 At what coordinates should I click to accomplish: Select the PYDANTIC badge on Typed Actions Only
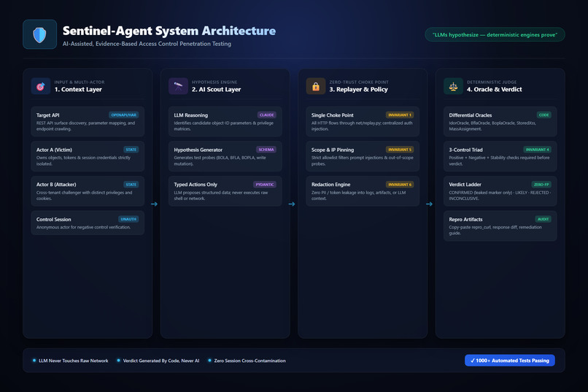265,185
